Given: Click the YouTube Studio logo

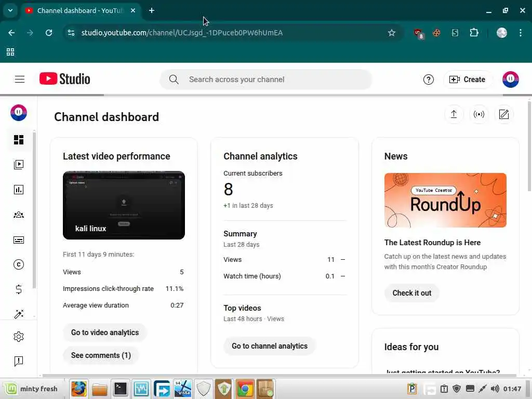Looking at the screenshot, I should point(65,79).
